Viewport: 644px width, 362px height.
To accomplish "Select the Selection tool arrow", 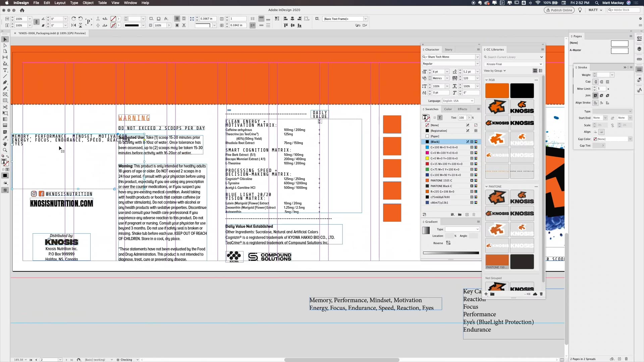I will 5,39.
